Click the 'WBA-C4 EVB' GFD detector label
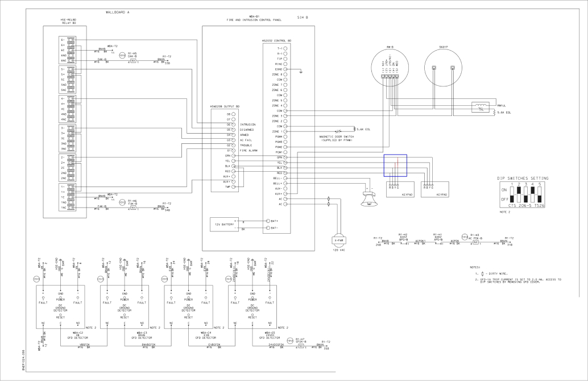 click(206, 336)
